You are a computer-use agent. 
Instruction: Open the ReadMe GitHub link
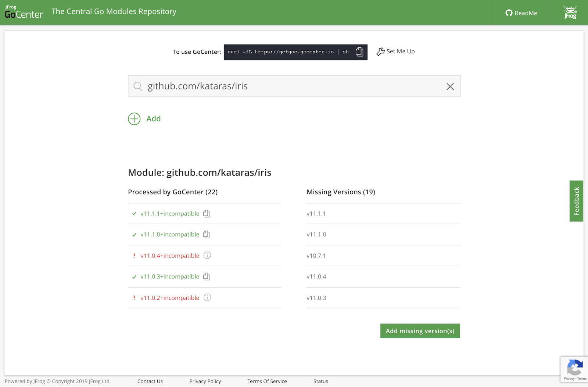[521, 13]
